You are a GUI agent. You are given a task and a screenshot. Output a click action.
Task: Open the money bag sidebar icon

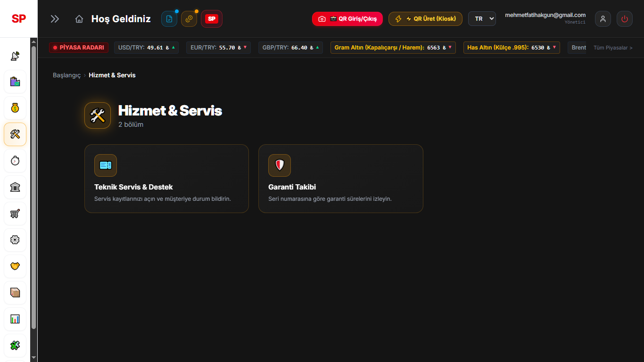pos(15,108)
